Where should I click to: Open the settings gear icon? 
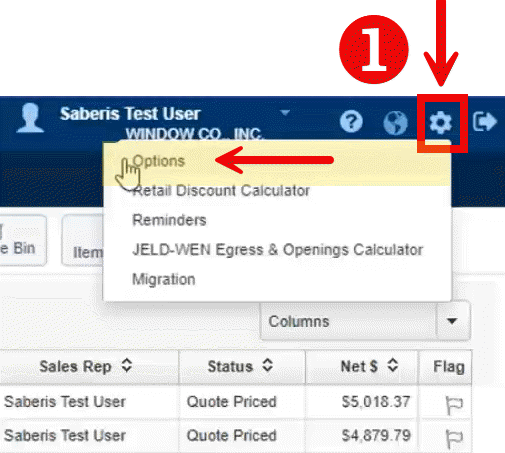point(440,122)
